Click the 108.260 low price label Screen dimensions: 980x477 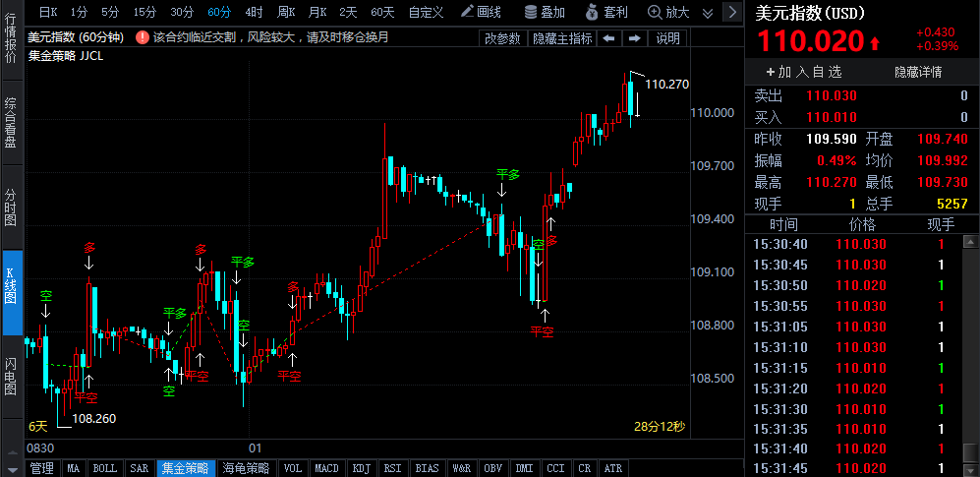[x=94, y=418]
